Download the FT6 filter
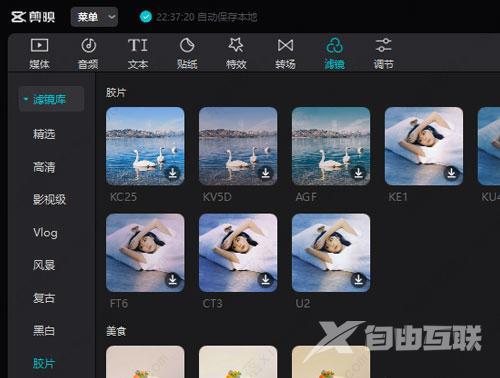 [x=172, y=280]
